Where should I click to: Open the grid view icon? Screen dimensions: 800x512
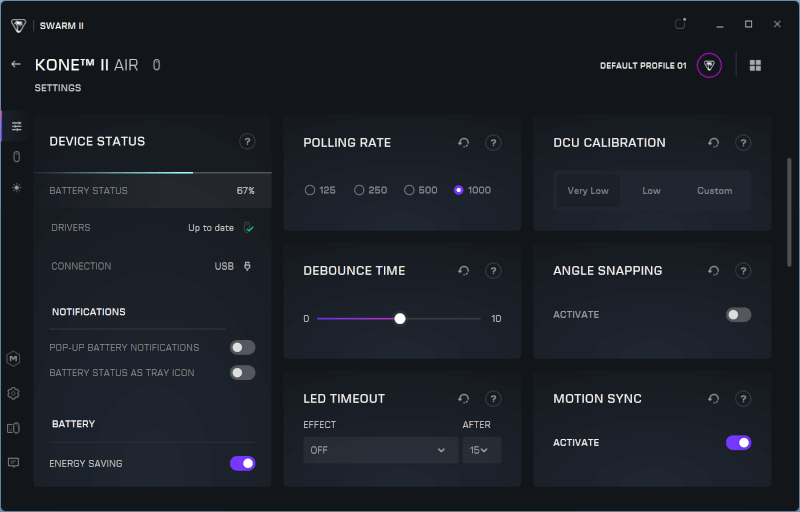tap(755, 65)
